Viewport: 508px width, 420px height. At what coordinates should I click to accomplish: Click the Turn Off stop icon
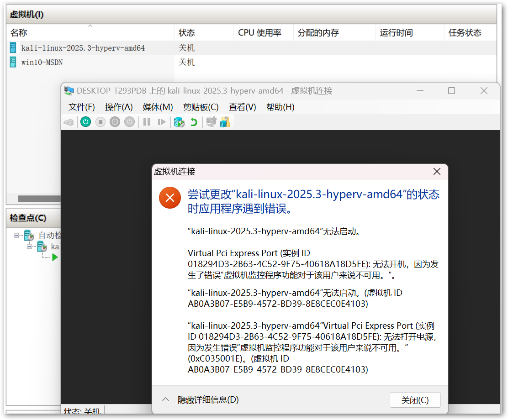[x=101, y=122]
